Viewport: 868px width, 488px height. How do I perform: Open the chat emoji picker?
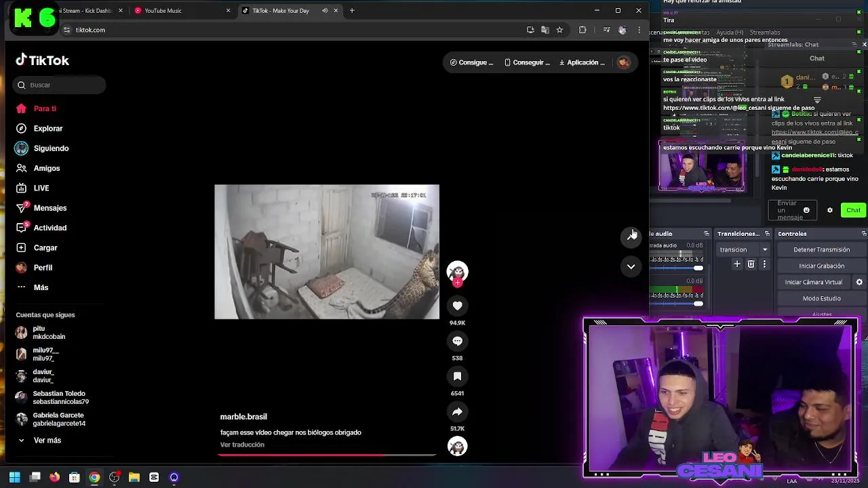click(x=806, y=210)
